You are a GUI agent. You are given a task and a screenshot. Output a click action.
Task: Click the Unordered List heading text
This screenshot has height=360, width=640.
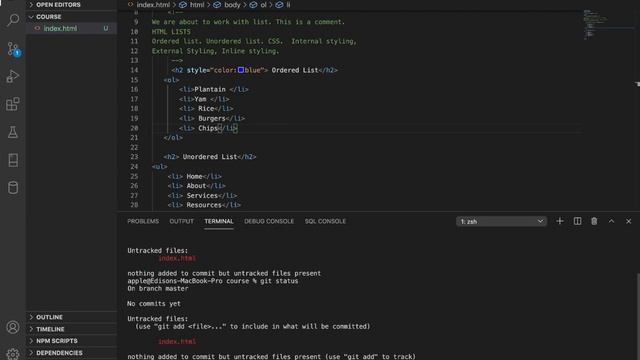click(x=210, y=157)
